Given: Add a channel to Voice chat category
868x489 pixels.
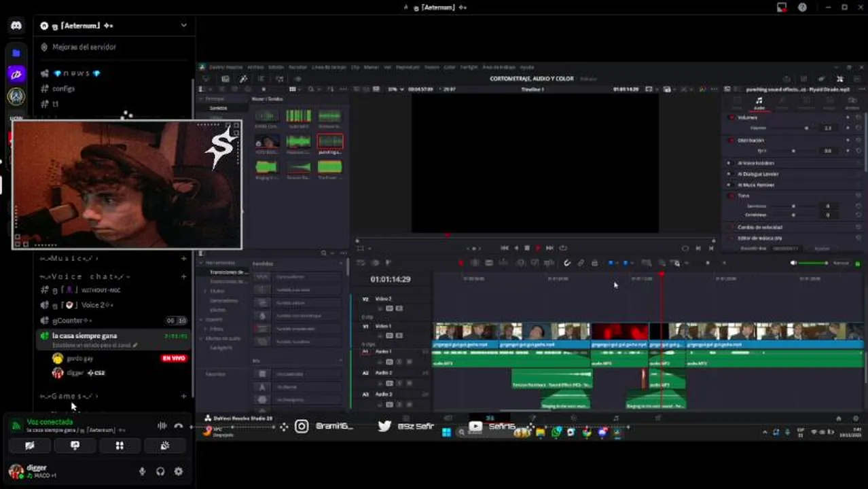Looking at the screenshot, I should pos(183,276).
